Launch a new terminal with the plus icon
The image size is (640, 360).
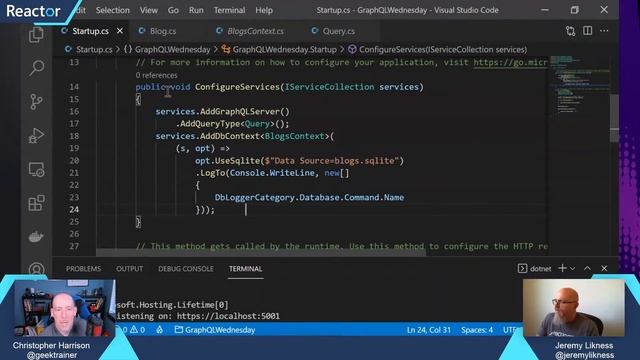pyautogui.click(x=562, y=268)
